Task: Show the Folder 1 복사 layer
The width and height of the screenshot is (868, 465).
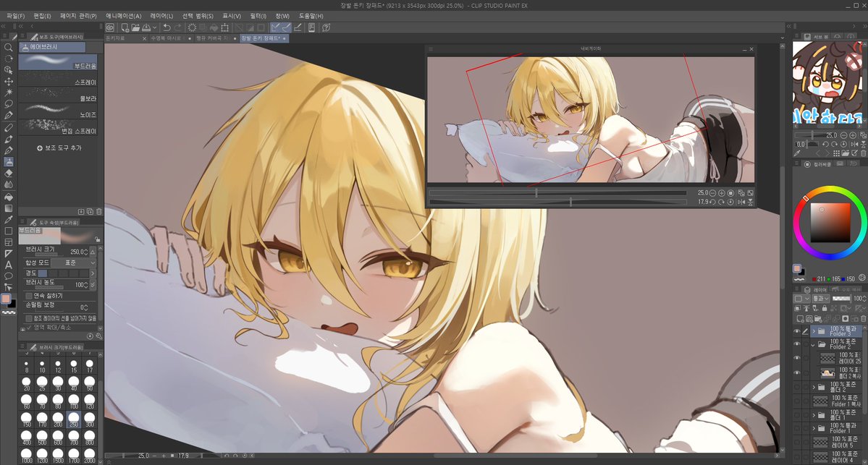Action: [797, 401]
